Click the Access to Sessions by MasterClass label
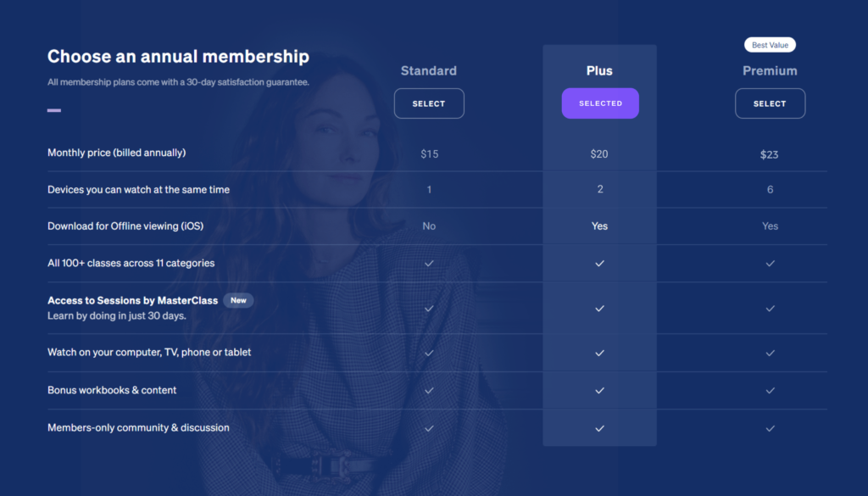868x496 pixels. pos(132,300)
